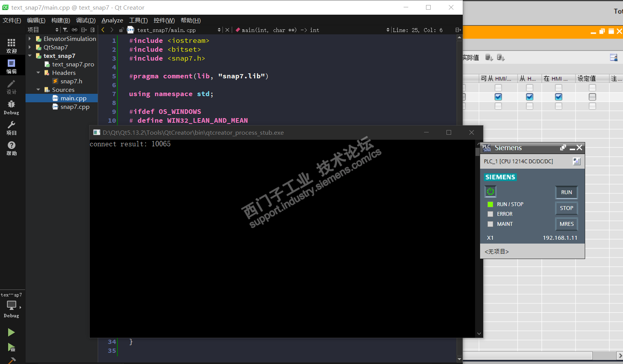Collapse the Headers folder

(38, 73)
